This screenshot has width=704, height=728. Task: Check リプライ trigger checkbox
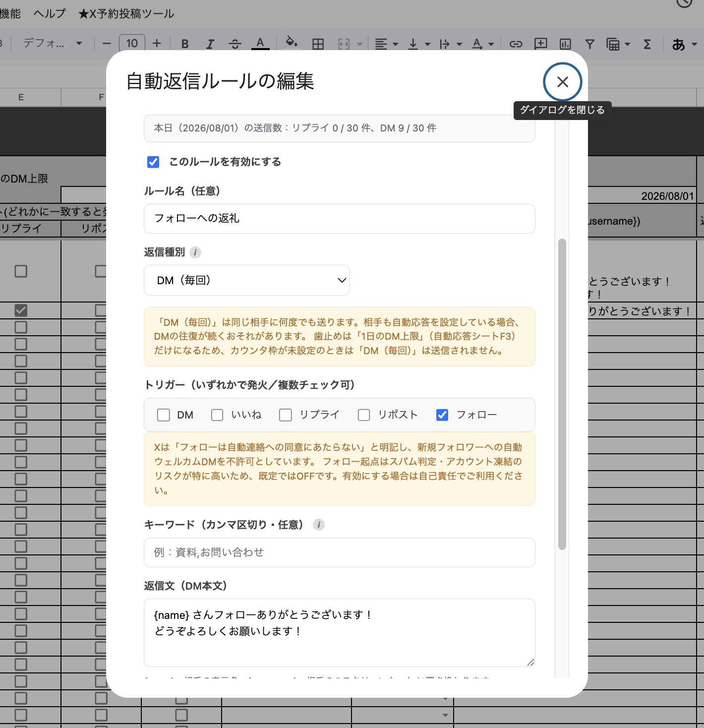tap(286, 415)
